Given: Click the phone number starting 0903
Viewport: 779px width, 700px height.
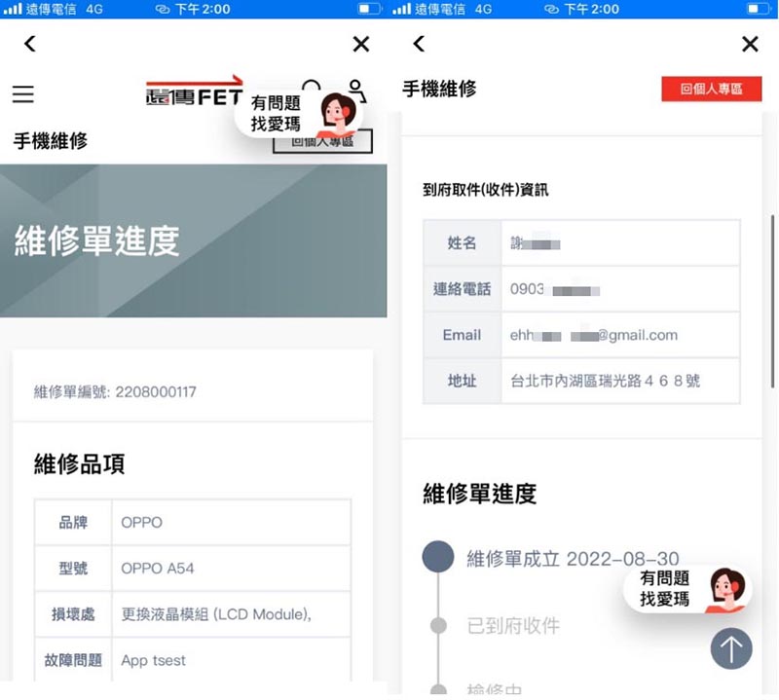Looking at the screenshot, I should [x=554, y=289].
